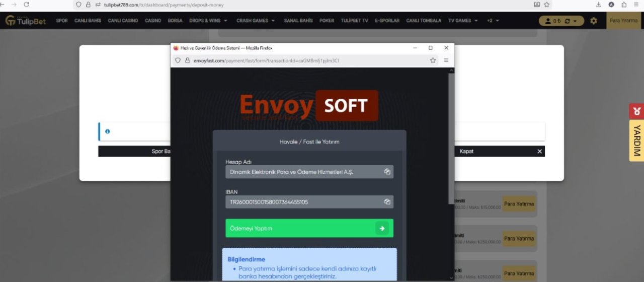Expand the DROPS & WINS dropdown
This screenshot has width=644, height=282.
(x=208, y=21)
